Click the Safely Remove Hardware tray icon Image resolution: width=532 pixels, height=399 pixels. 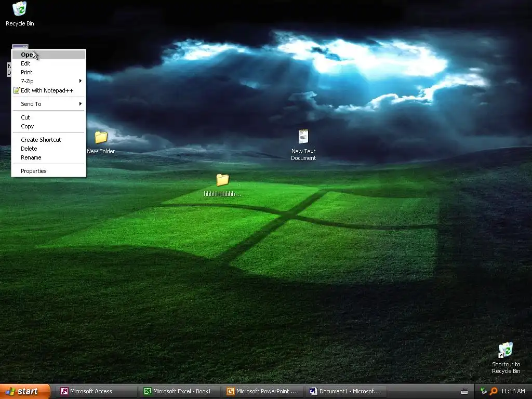click(x=484, y=391)
